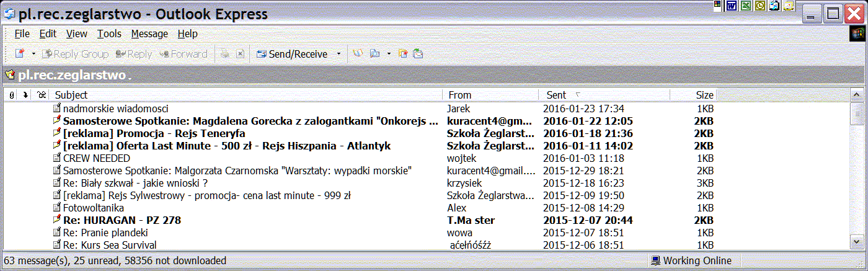
Task: Click the Reply toolbar button
Action: [x=133, y=54]
